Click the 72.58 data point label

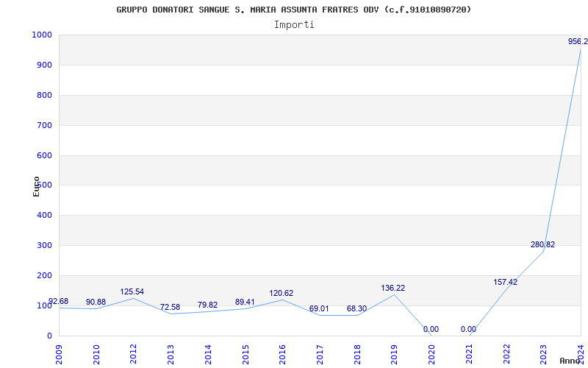[170, 307]
